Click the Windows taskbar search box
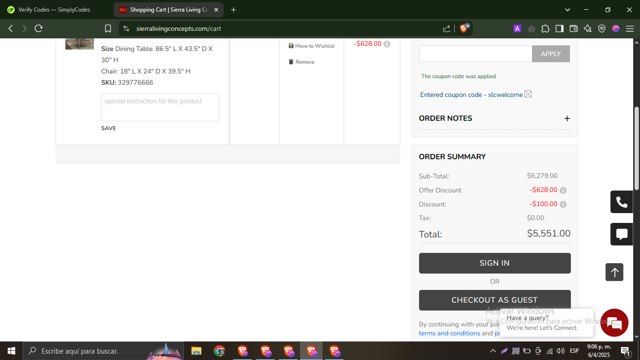This screenshot has width=640, height=360. [103, 351]
